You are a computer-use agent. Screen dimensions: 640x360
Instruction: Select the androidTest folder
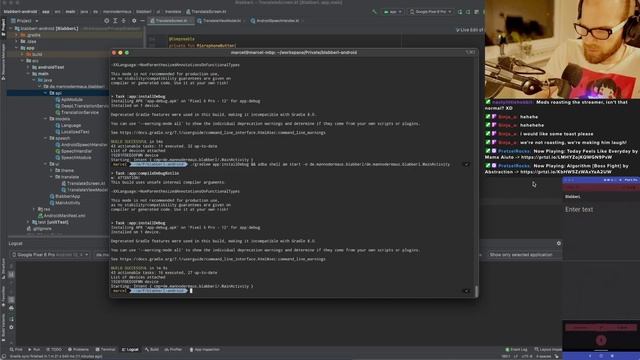[x=48, y=67]
